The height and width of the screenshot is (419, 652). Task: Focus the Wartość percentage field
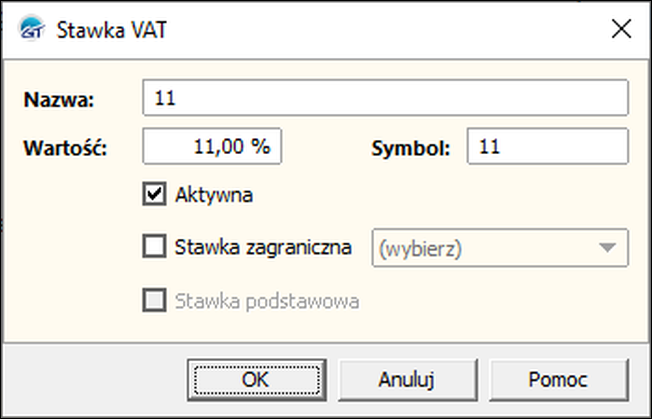(212, 147)
